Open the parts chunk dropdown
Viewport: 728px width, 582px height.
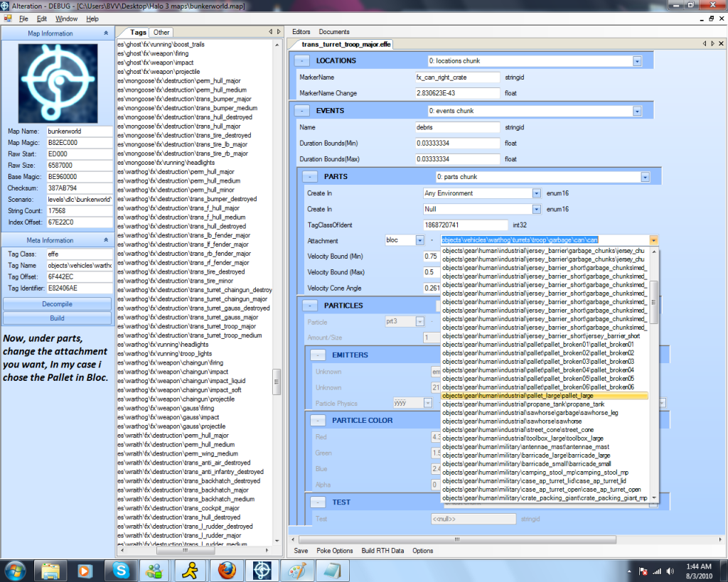[x=645, y=177]
